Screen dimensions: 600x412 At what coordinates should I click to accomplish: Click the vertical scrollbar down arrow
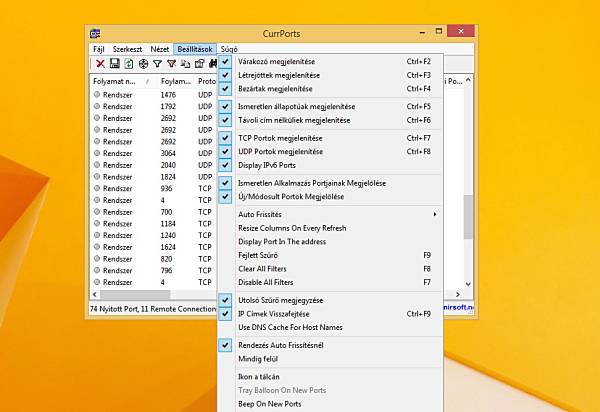[468, 284]
